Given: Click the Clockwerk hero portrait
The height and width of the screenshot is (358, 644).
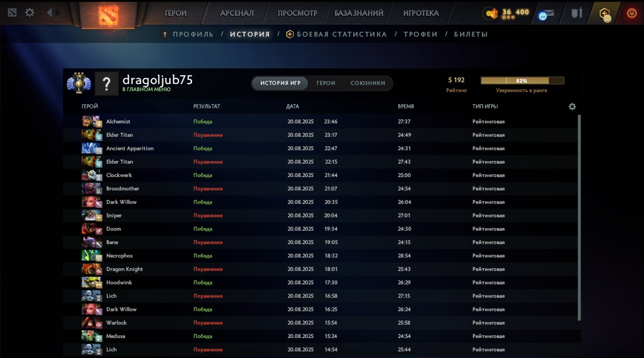Looking at the screenshot, I should point(92,175).
